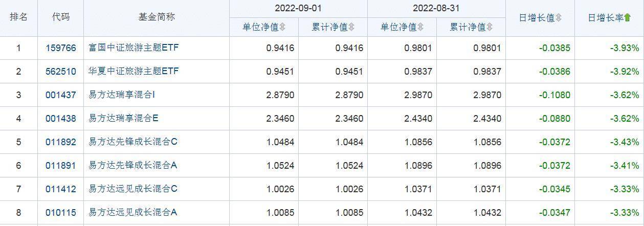The width and height of the screenshot is (644, 226).
Task: Click the 日增长值 header label
Action: coord(537,18)
